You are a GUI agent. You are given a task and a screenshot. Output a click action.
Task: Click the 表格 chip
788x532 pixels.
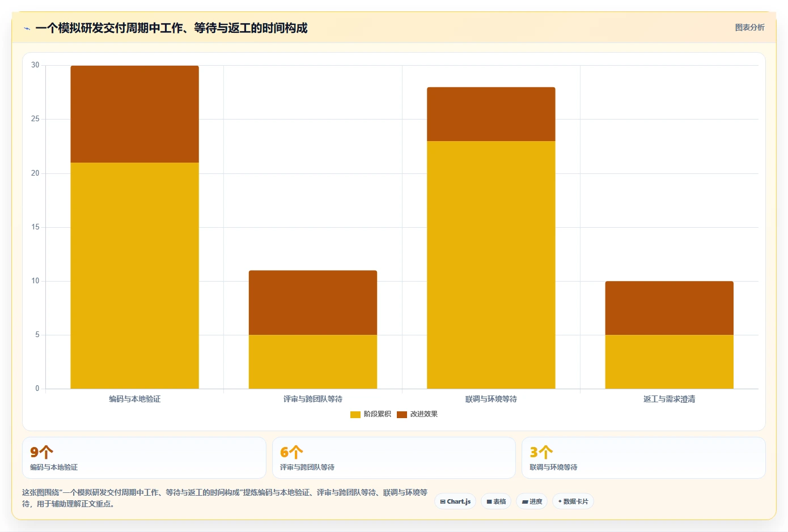[496, 501]
